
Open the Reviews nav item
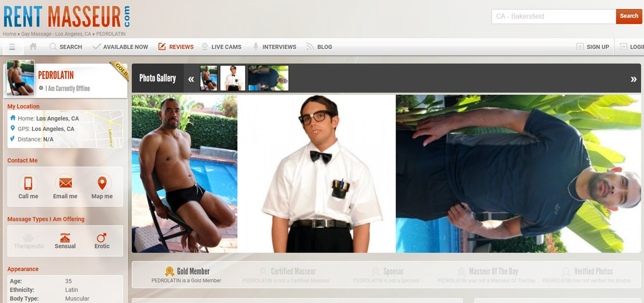[x=176, y=47]
